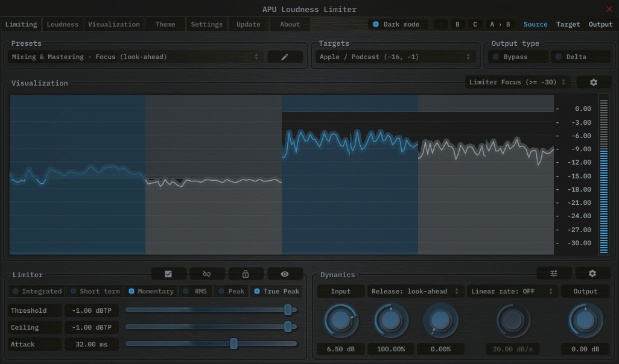Click the checkmark icon in the Limiter panel
This screenshot has height=364, width=619.
[168, 273]
